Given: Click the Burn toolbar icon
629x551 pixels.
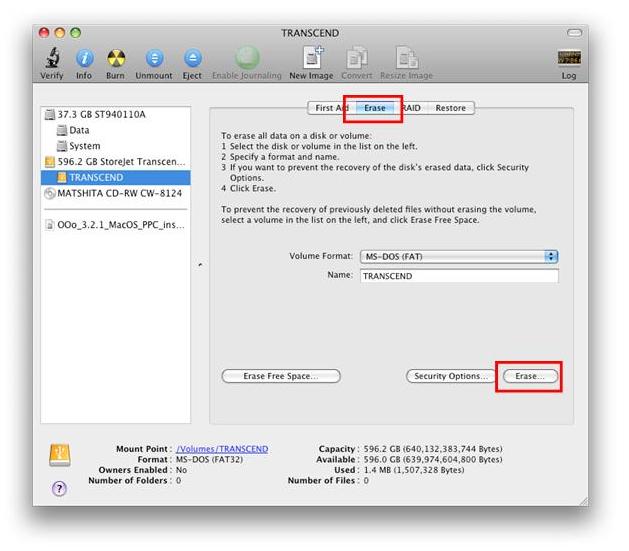Looking at the screenshot, I should (x=116, y=59).
